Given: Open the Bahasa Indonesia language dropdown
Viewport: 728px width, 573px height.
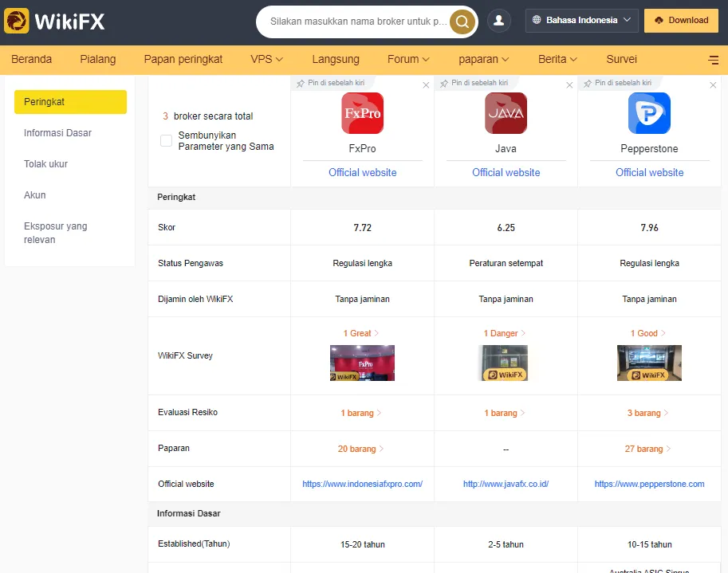Looking at the screenshot, I should point(582,21).
